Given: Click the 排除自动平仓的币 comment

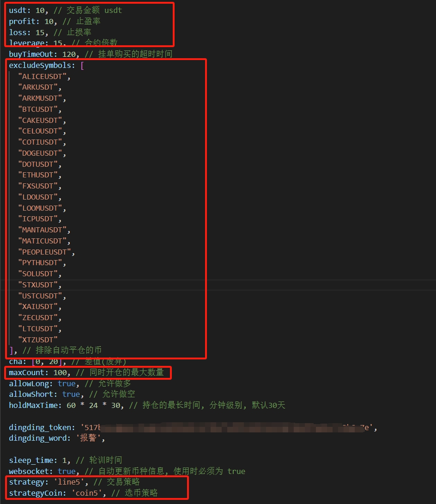Looking at the screenshot, I should point(62,350).
